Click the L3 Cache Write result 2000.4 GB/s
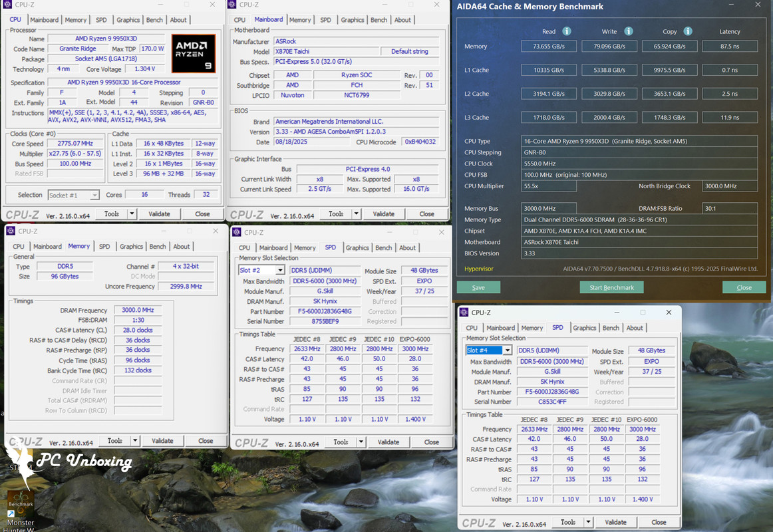Viewport: 773px width, 532px height. pyautogui.click(x=609, y=118)
